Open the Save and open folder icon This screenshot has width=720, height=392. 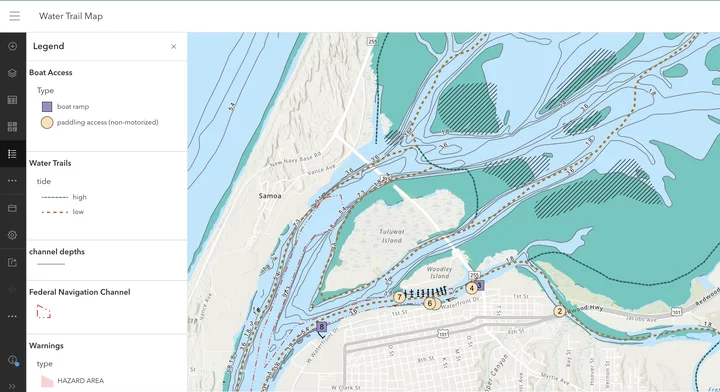(x=12, y=208)
